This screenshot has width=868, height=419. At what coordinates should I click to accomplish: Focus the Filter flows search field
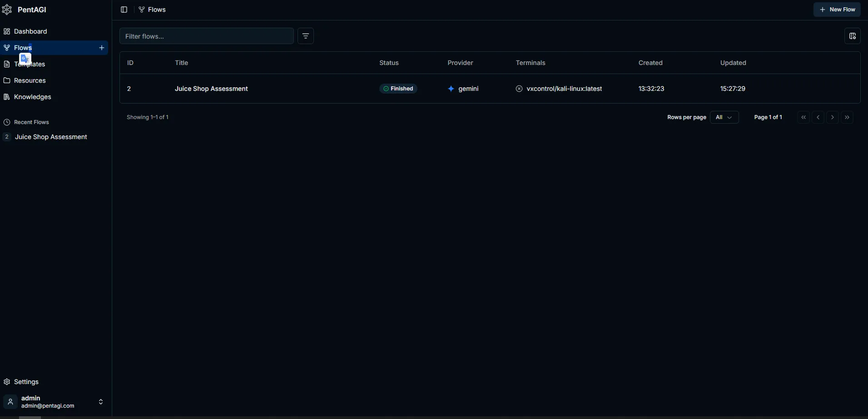[x=207, y=36]
